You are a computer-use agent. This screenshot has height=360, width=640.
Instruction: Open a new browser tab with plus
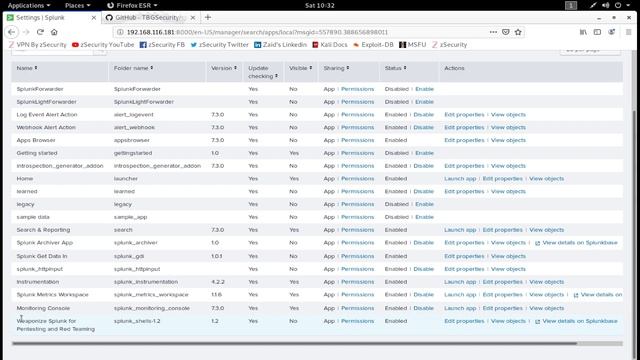pyautogui.click(x=208, y=17)
